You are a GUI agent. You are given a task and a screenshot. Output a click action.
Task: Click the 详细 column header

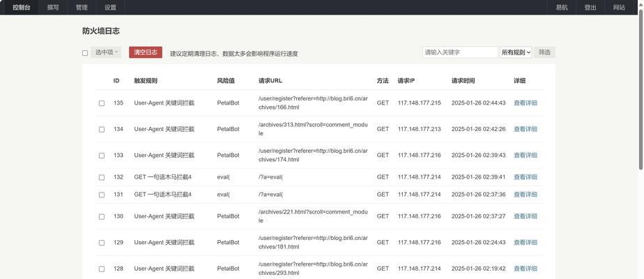pos(519,81)
